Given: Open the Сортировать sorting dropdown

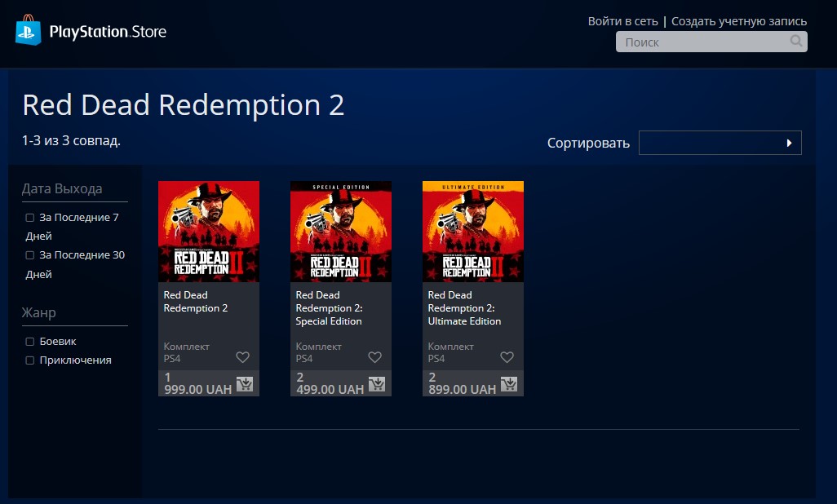Looking at the screenshot, I should (x=720, y=143).
